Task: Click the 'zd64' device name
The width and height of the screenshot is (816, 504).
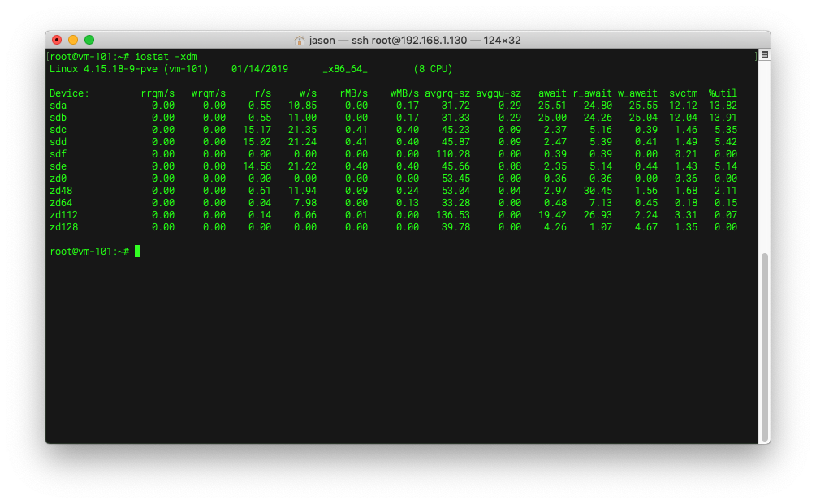Action: point(61,203)
